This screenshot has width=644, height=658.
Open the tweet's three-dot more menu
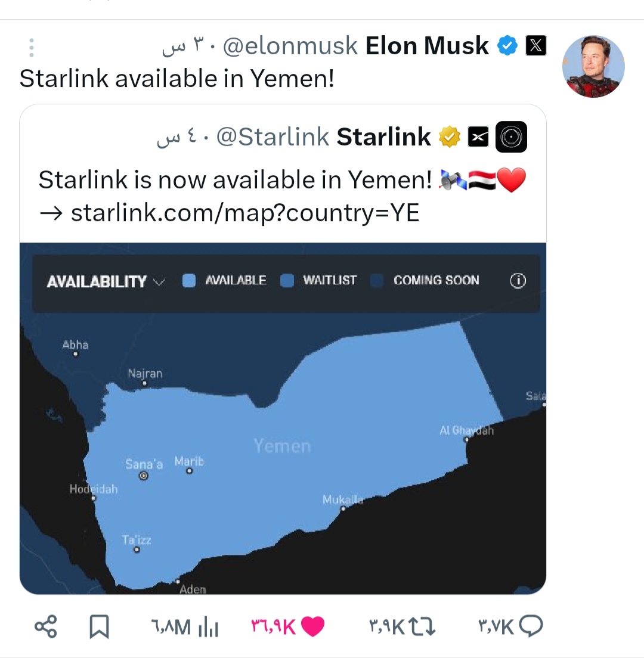32,48
